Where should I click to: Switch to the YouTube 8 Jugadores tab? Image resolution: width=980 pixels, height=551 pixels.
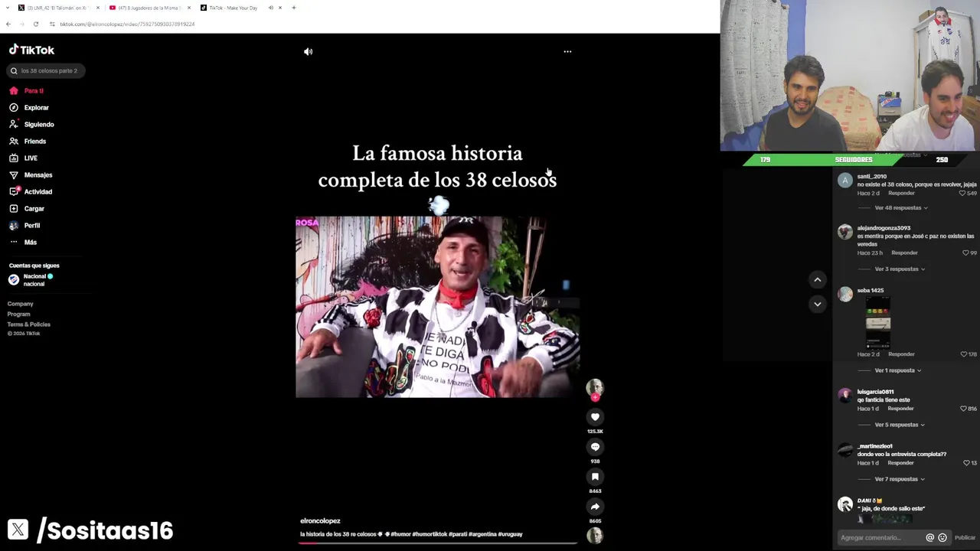coord(149,8)
